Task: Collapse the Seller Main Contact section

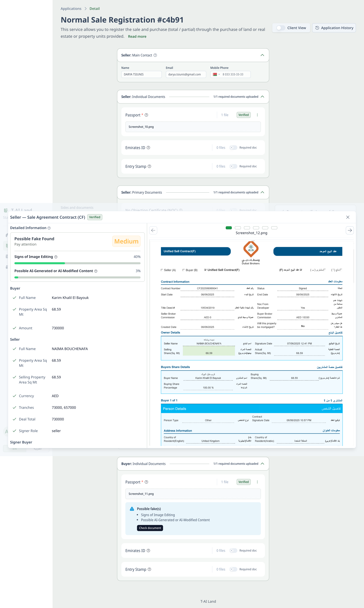Action: coord(262,55)
